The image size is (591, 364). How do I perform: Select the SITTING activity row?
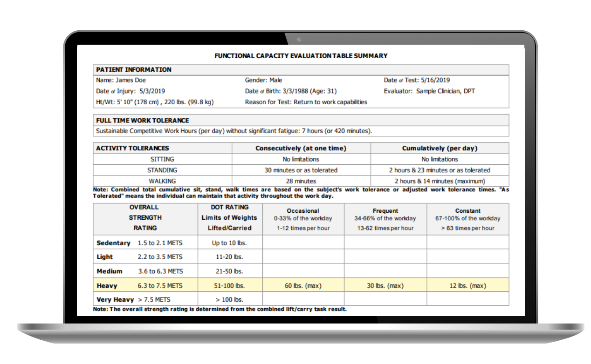point(163,159)
